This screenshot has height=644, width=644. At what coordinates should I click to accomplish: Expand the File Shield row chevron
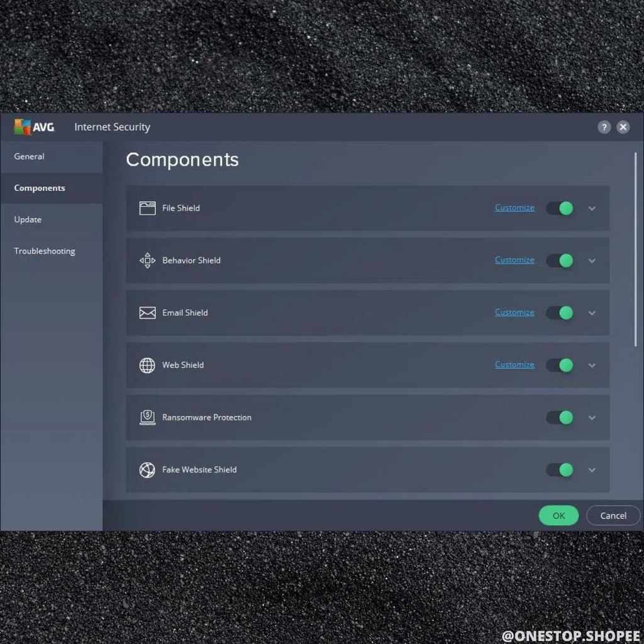pyautogui.click(x=592, y=209)
